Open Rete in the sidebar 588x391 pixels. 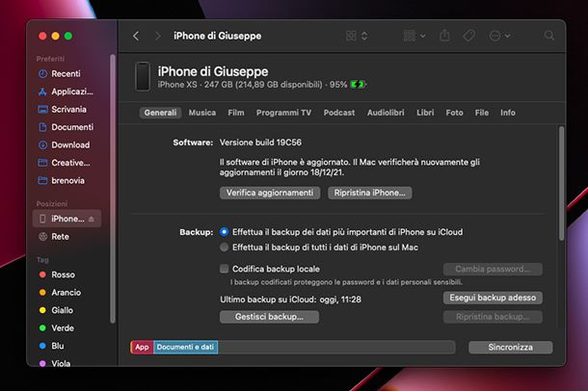pyautogui.click(x=67, y=237)
